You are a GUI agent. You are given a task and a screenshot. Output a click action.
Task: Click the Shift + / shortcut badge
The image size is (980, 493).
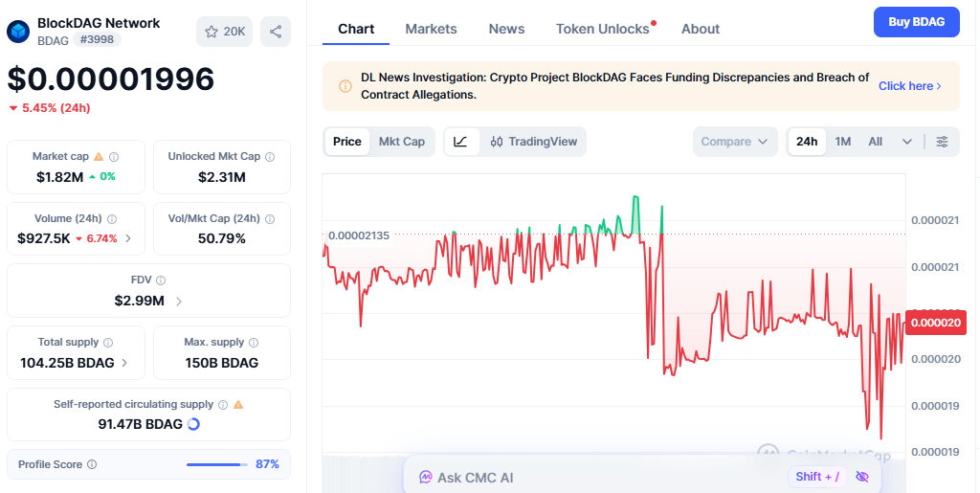pos(817,477)
